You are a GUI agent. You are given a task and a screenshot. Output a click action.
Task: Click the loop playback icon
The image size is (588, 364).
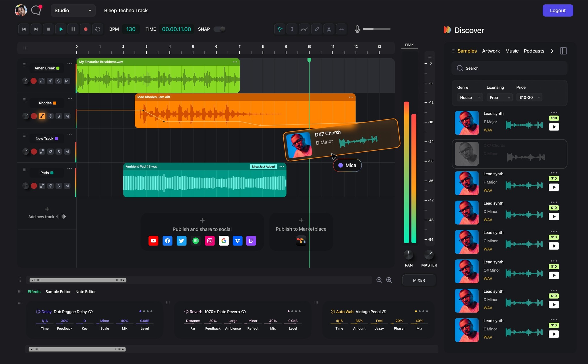coord(98,29)
